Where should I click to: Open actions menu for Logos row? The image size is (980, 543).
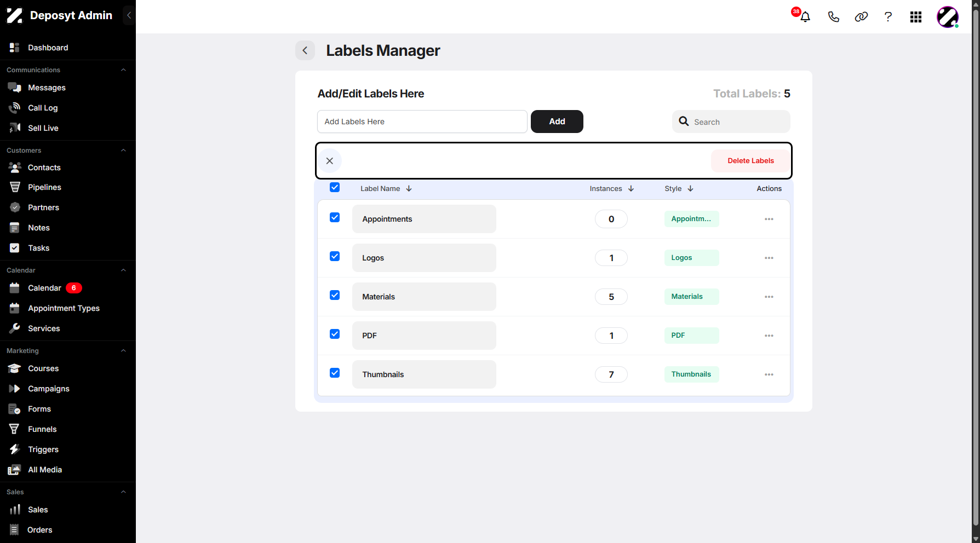[769, 258]
